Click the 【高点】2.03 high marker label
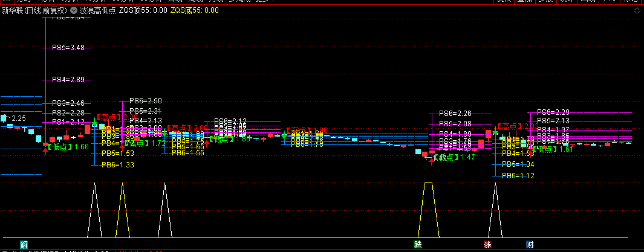Viewport: 644px width, 252px height. point(518,126)
